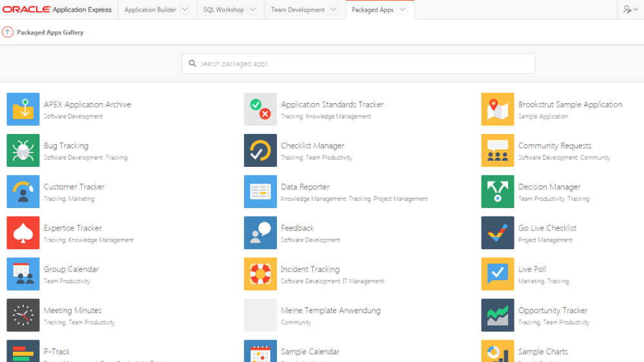Click the Live Poll title
The image size is (644, 362).
533,269
